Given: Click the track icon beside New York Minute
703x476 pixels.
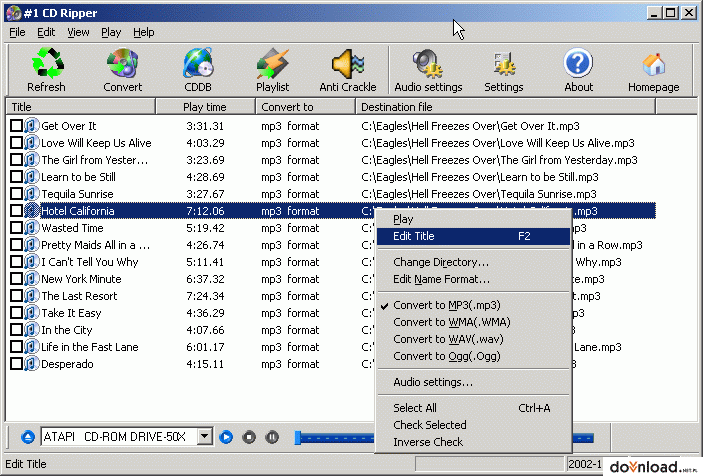Looking at the screenshot, I should [x=31, y=279].
